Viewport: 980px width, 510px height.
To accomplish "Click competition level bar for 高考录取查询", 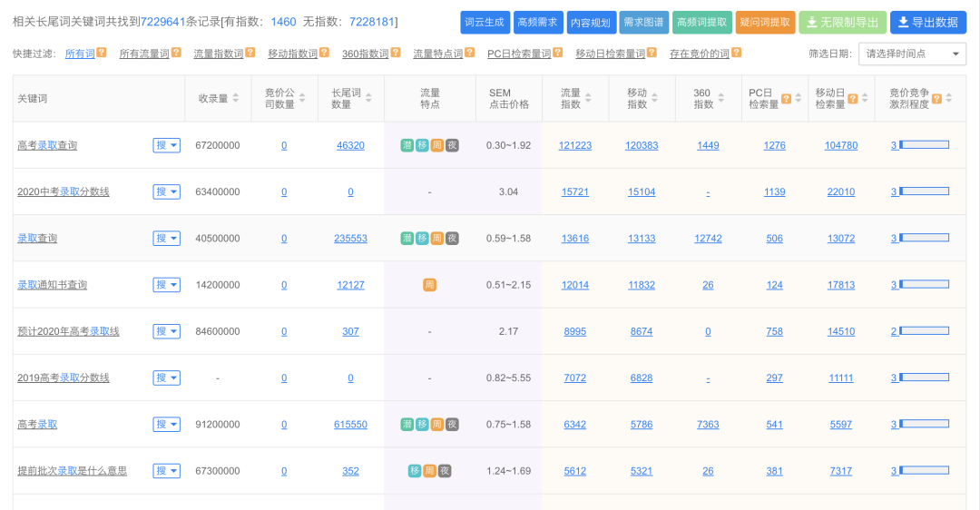I will tap(925, 145).
